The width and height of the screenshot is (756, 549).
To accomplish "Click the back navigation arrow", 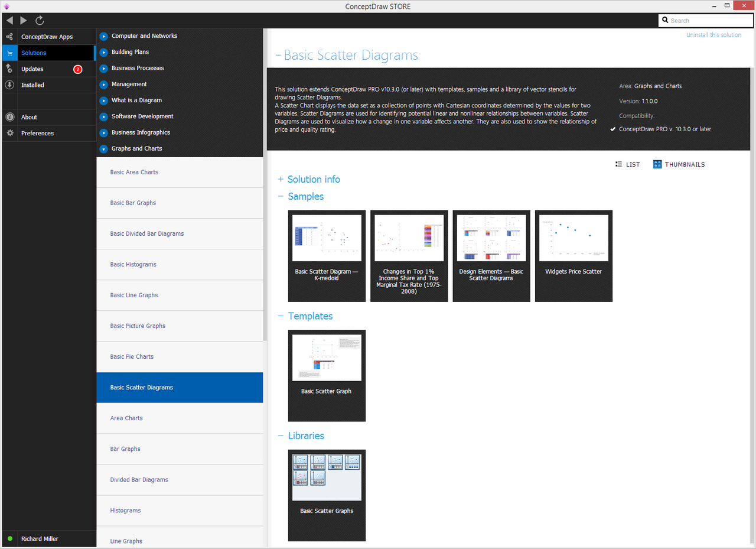I will tap(9, 21).
